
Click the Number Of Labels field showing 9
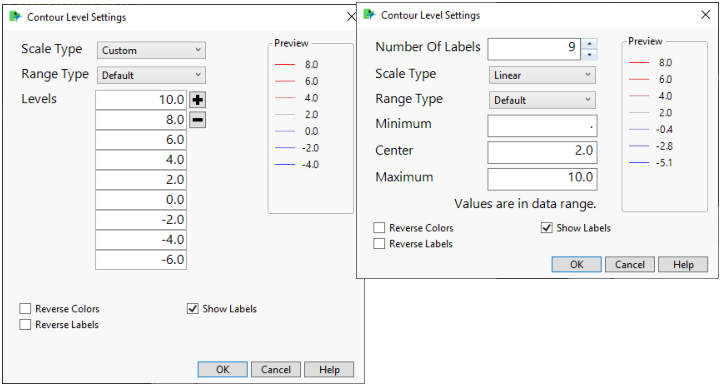(x=534, y=49)
